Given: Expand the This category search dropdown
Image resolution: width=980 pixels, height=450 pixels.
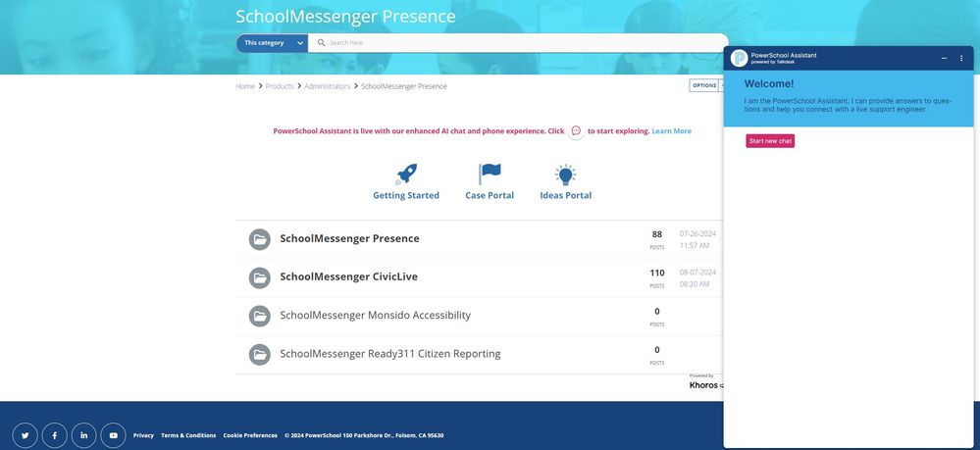Looking at the screenshot, I should pos(272,43).
